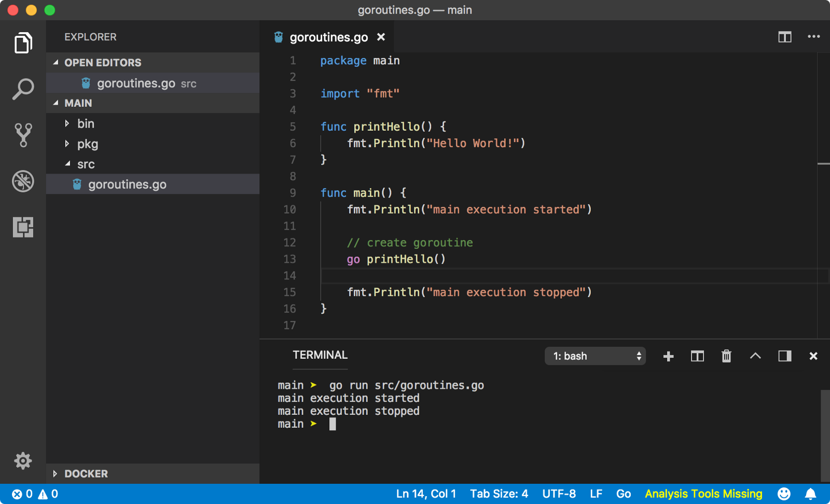
Task: Open goroutines.go in the src folder tree
Action: tap(153, 184)
